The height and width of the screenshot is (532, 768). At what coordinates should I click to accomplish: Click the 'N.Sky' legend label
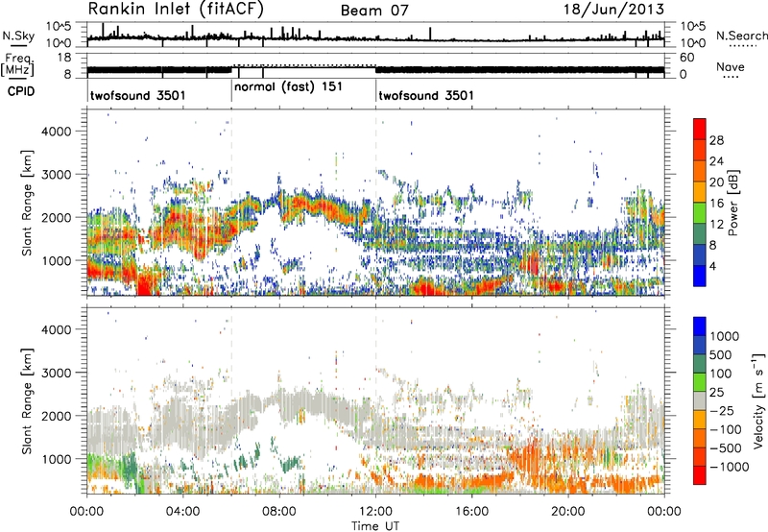pyautogui.click(x=18, y=36)
